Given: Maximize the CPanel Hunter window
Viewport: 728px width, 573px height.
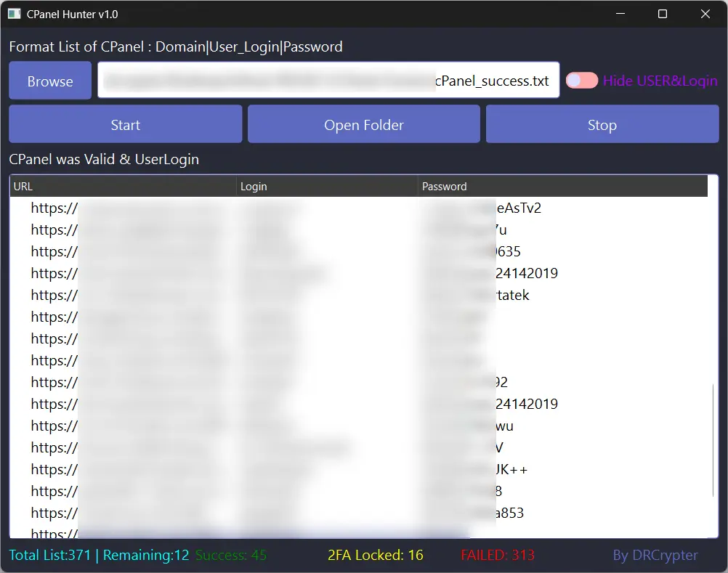Looking at the screenshot, I should coord(662,15).
